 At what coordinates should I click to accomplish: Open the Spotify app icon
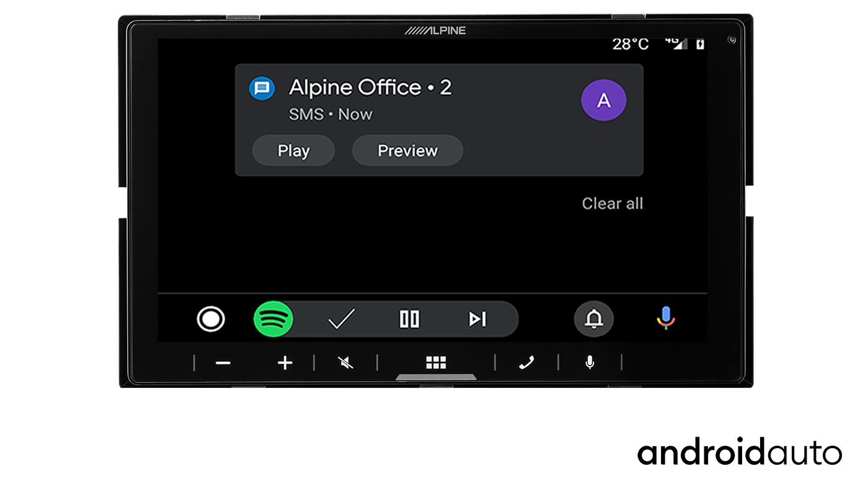(273, 319)
